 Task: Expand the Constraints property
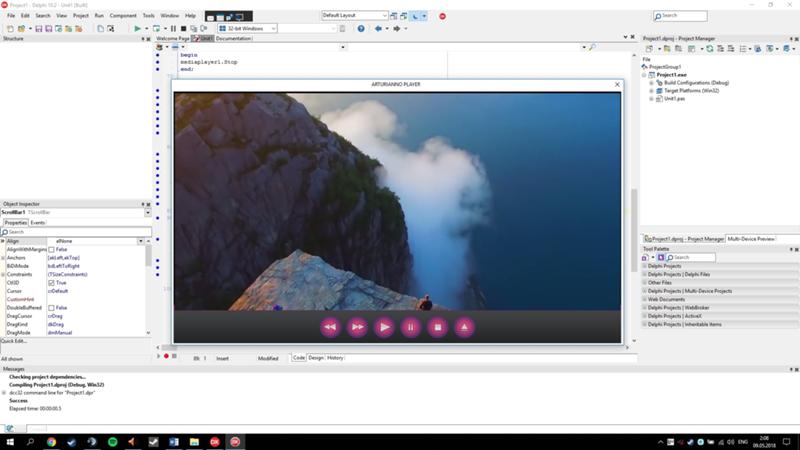tap(3, 274)
